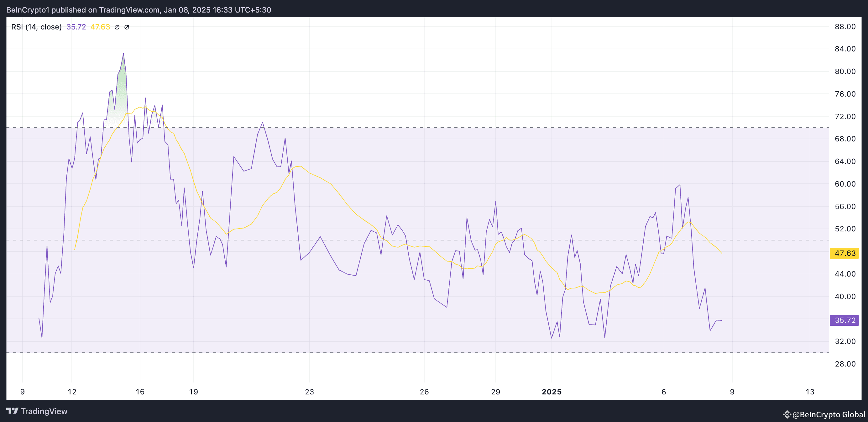This screenshot has width=868, height=422.
Task: Click the purple RSI value 35.72 in legend
Action: click(x=76, y=27)
